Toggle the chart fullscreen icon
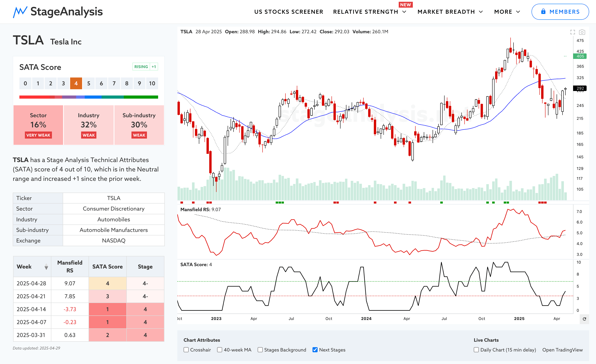Image resolution: width=596 pixels, height=364 pixels. 572,32
